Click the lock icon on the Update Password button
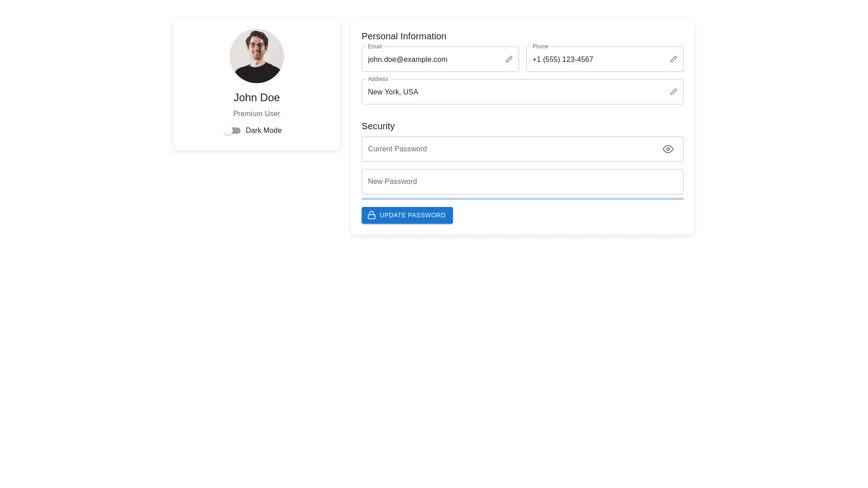This screenshot has height=488, width=868. click(372, 215)
